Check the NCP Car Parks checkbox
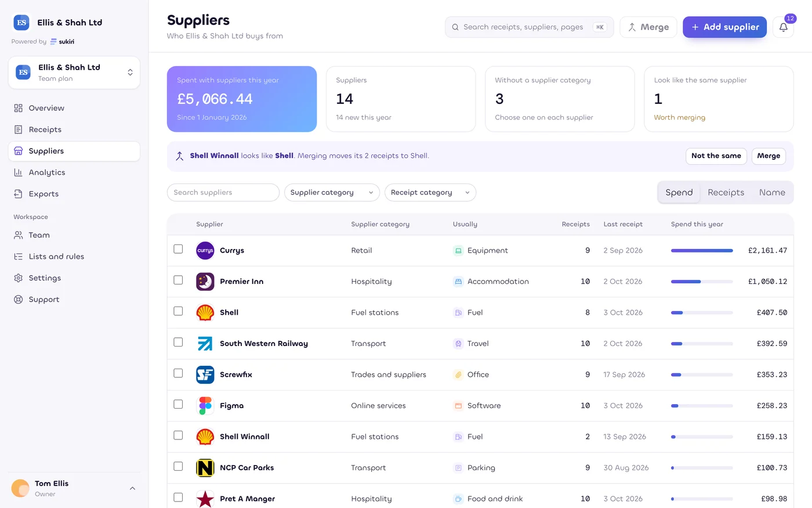The height and width of the screenshot is (508, 812). [x=178, y=466]
